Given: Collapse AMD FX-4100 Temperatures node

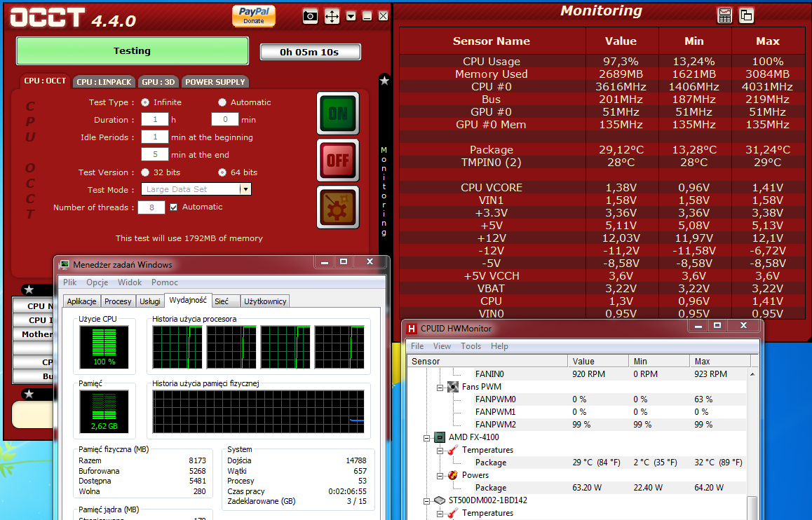Looking at the screenshot, I should coord(440,451).
